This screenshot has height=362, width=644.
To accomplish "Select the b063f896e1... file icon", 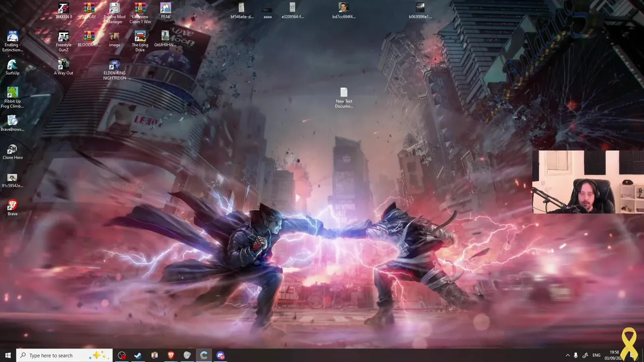I will 420,11.
